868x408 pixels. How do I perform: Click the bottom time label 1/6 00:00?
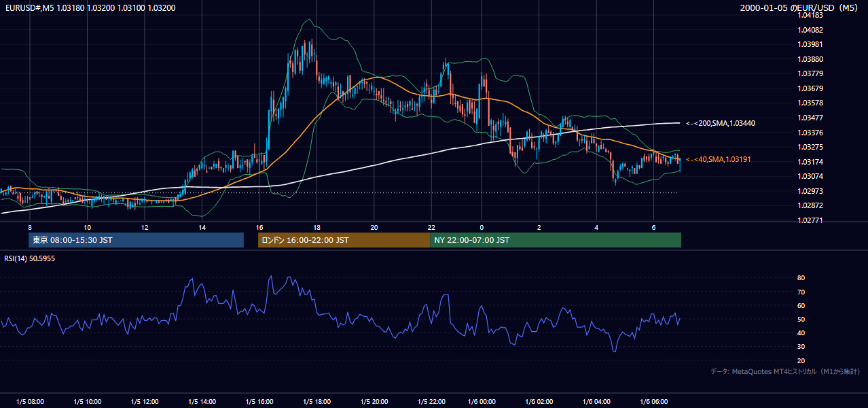click(482, 402)
